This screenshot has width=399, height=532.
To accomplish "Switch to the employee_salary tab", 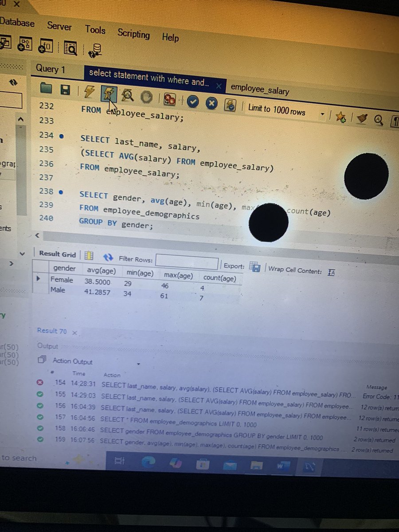I will pyautogui.click(x=260, y=89).
